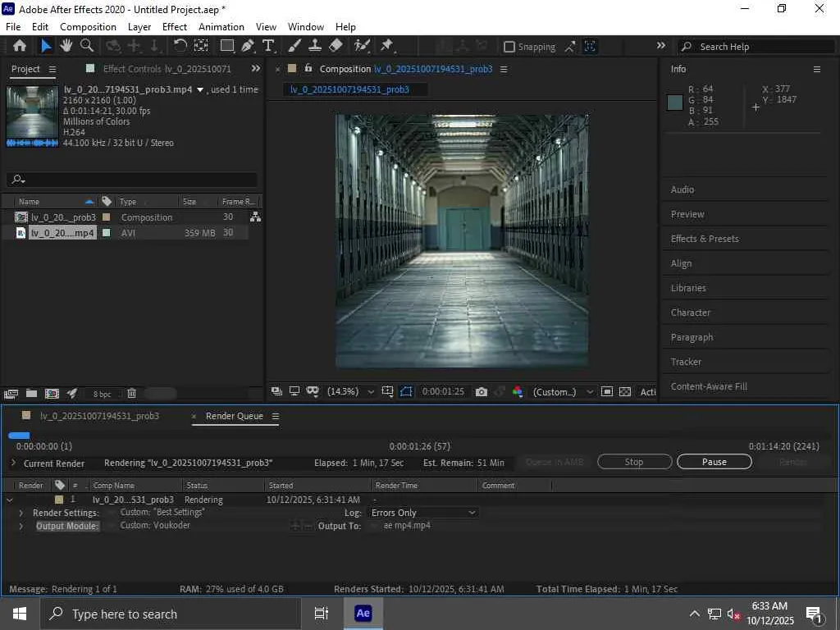Image resolution: width=840 pixels, height=630 pixels.
Task: Activate the Type tool
Action: pos(268,46)
